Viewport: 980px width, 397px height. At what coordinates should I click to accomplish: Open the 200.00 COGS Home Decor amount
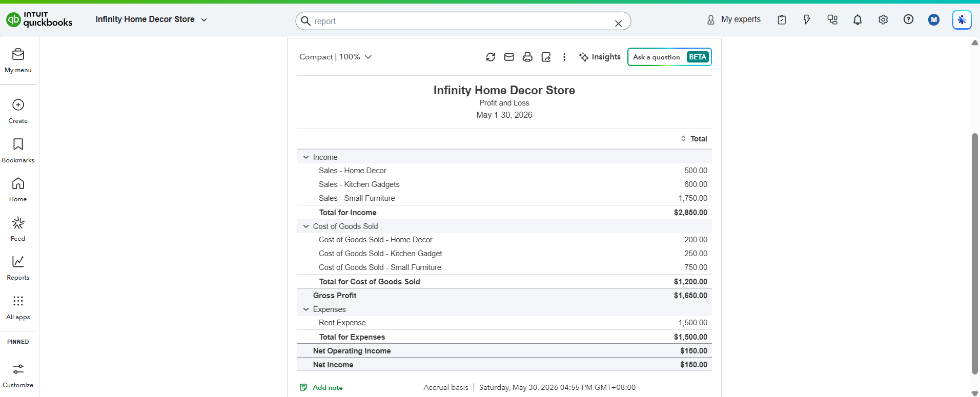[x=696, y=240]
